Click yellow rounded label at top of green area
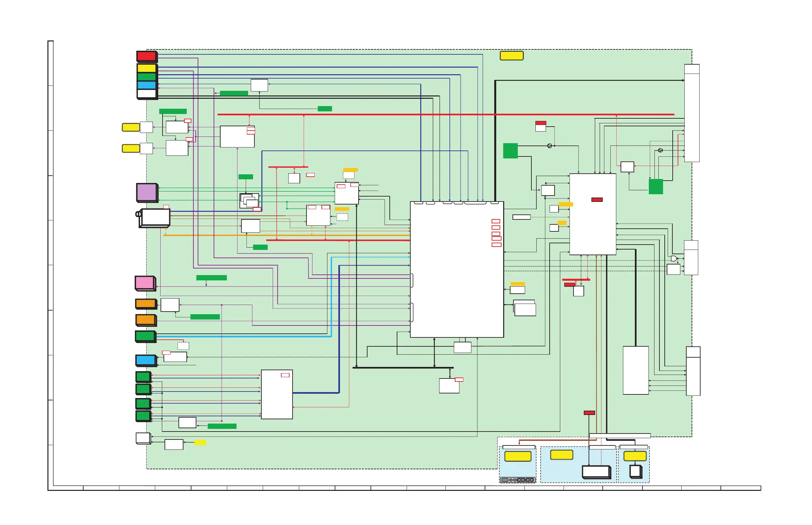The width and height of the screenshot is (812, 525). pos(512,56)
